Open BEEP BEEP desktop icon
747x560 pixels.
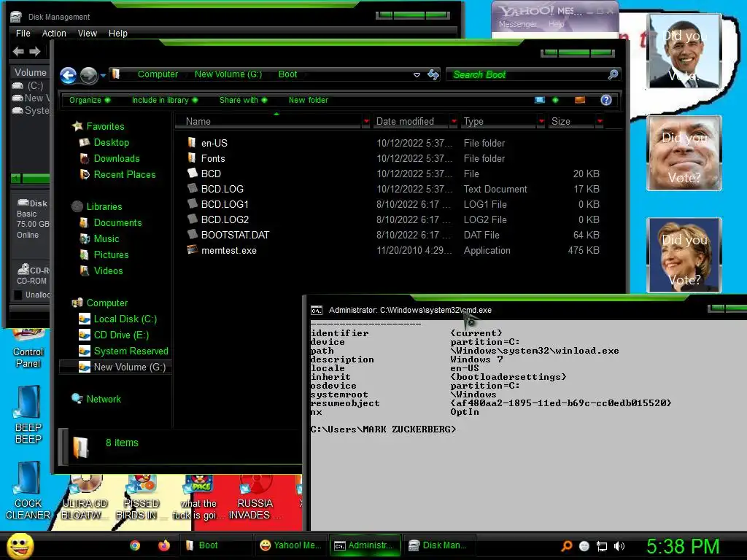tap(28, 415)
